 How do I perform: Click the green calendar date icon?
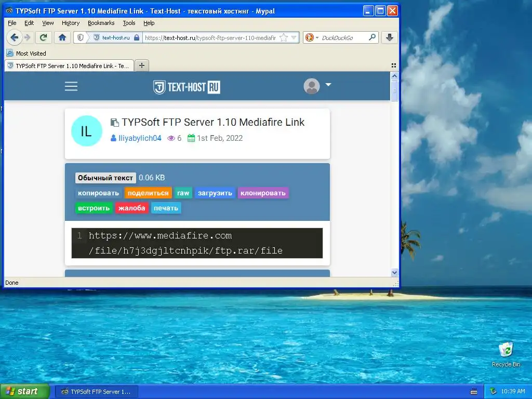click(191, 138)
